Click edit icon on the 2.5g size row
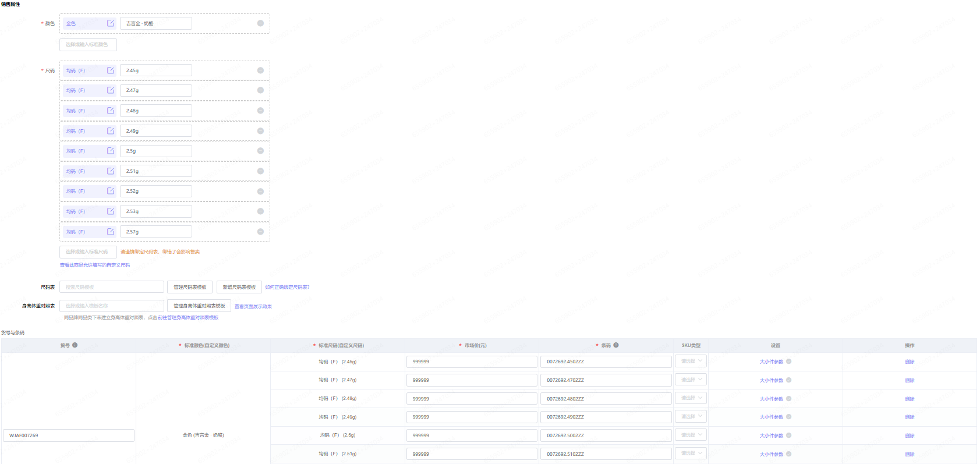This screenshot has height=464, width=980. pos(111,151)
